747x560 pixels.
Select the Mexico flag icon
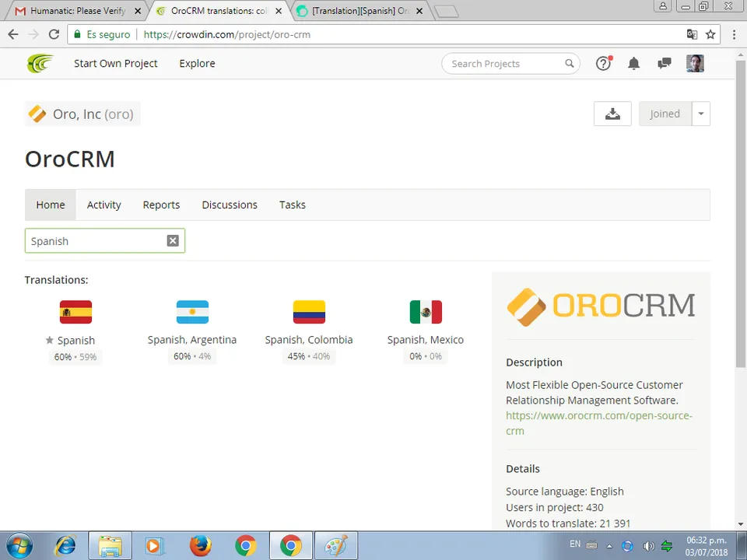[426, 312]
